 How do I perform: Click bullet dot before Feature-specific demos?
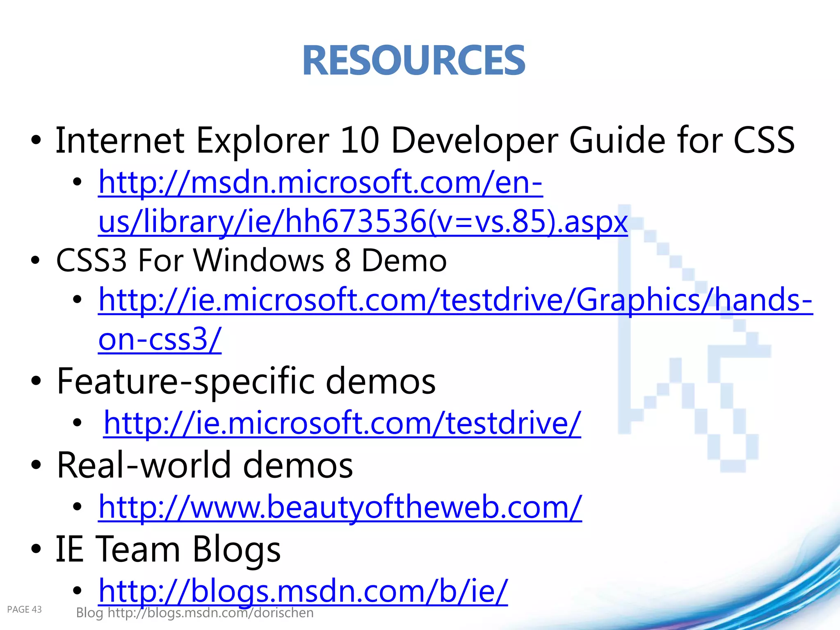coord(36,381)
